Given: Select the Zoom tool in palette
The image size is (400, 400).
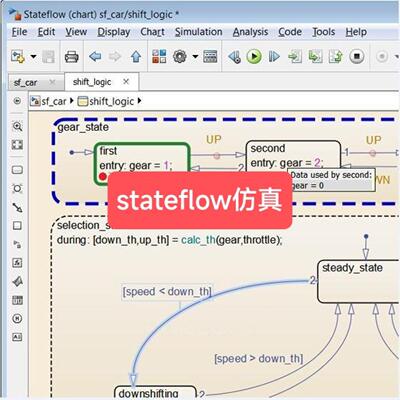Looking at the screenshot, I should 17,126.
